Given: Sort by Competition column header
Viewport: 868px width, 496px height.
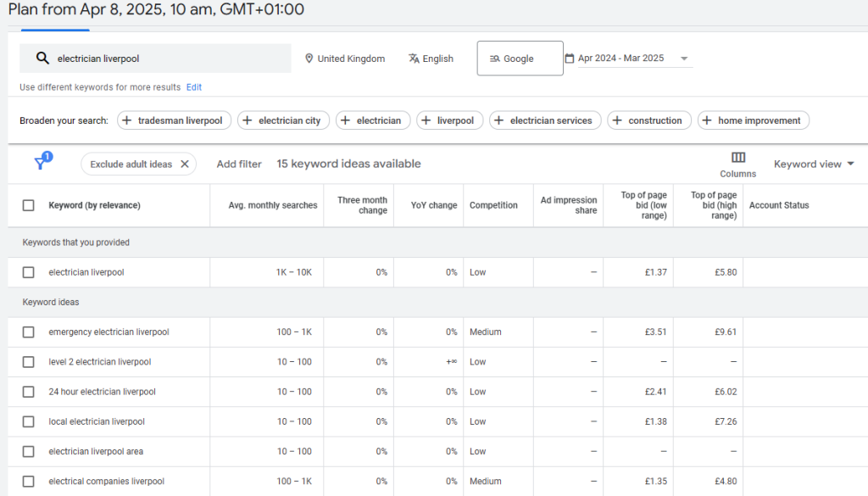Looking at the screenshot, I should (493, 205).
